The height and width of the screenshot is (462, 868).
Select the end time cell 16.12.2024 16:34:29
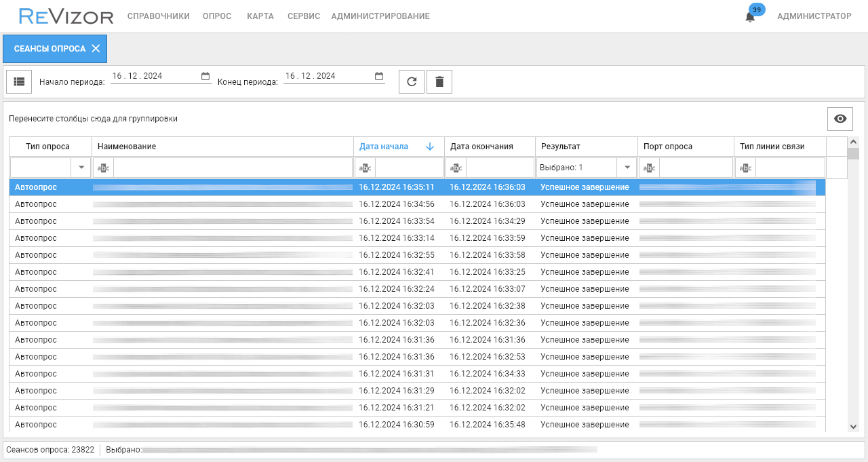(x=488, y=221)
